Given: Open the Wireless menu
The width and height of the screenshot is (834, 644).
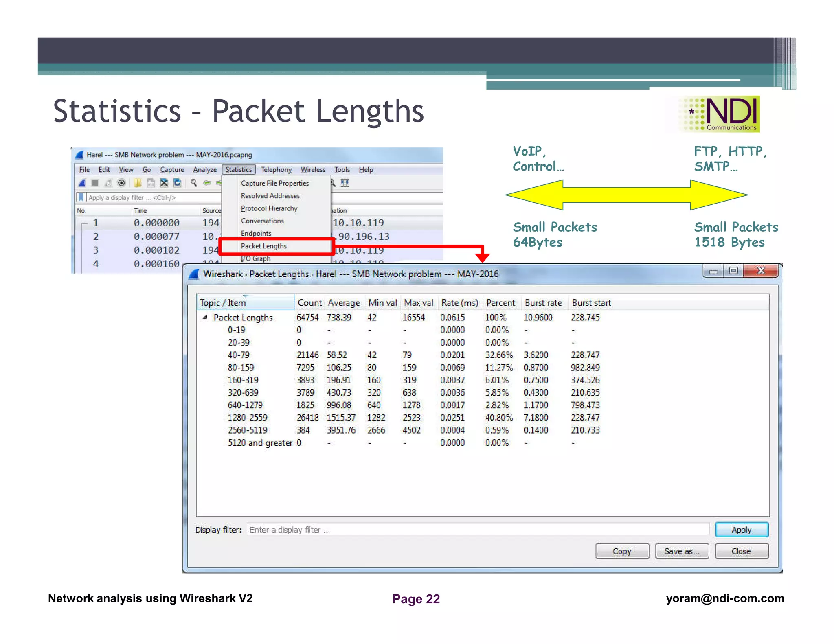Looking at the screenshot, I should [x=313, y=170].
